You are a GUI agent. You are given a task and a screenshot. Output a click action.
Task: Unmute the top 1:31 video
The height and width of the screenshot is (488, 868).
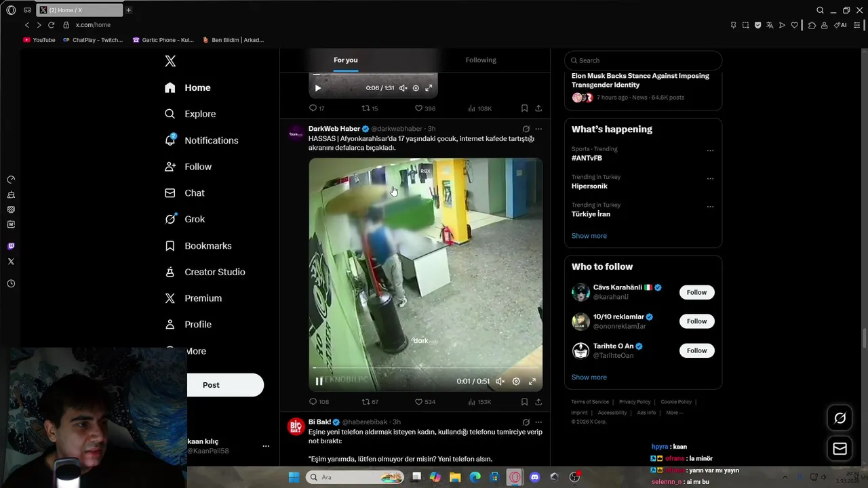click(x=403, y=88)
